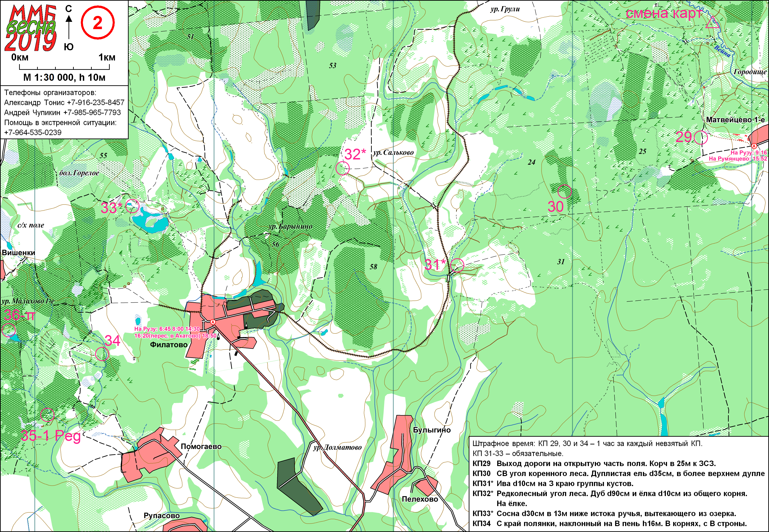The width and height of the screenshot is (769, 532).
Task: Click the checkpoint 29 circle marker
Action: [x=701, y=137]
